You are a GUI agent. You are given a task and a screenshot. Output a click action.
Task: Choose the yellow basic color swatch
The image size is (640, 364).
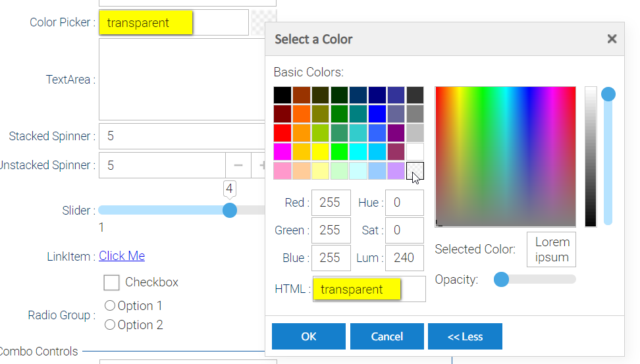[x=321, y=152]
